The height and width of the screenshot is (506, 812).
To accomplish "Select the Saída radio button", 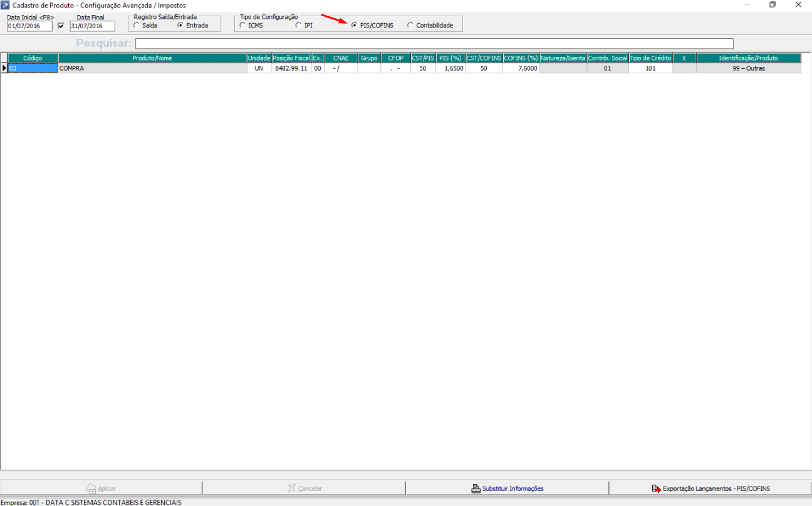I will 137,26.
